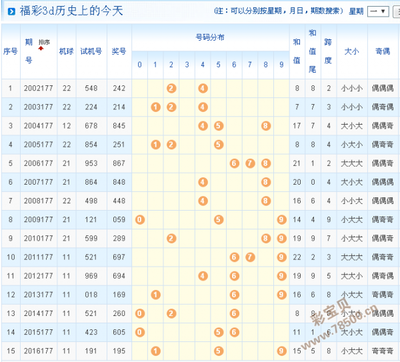Click the 机球 column header
The width and height of the screenshot is (400, 362).
tap(66, 51)
